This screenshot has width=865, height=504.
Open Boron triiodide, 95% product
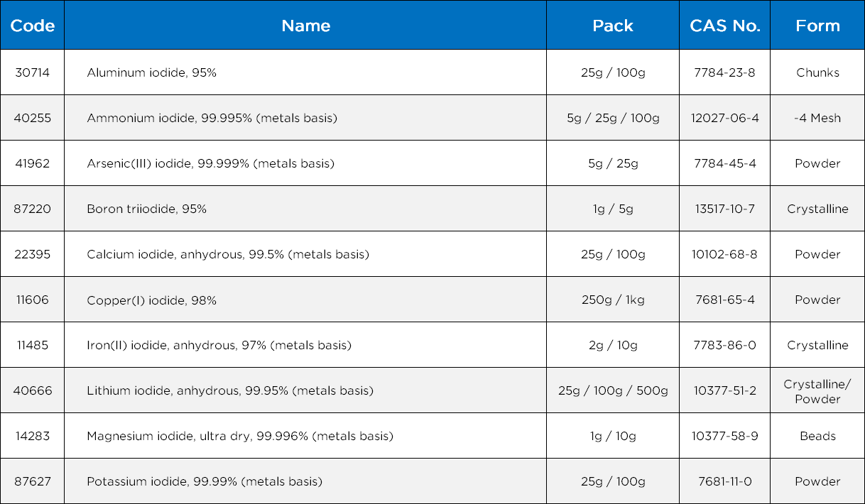[146, 209]
